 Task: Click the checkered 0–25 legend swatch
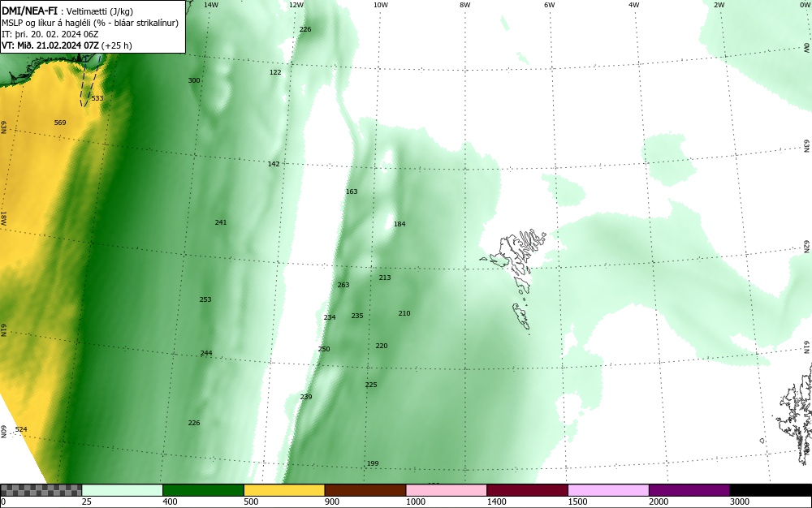(41, 490)
